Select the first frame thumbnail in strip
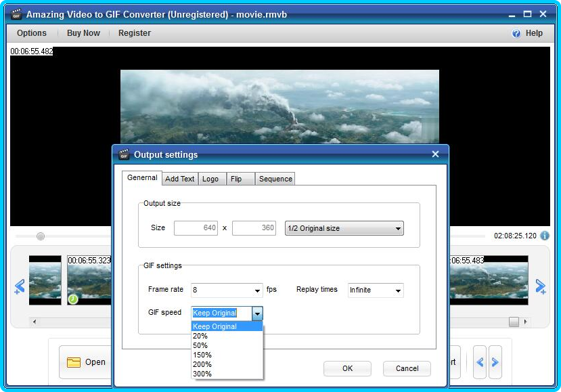 click(x=45, y=280)
